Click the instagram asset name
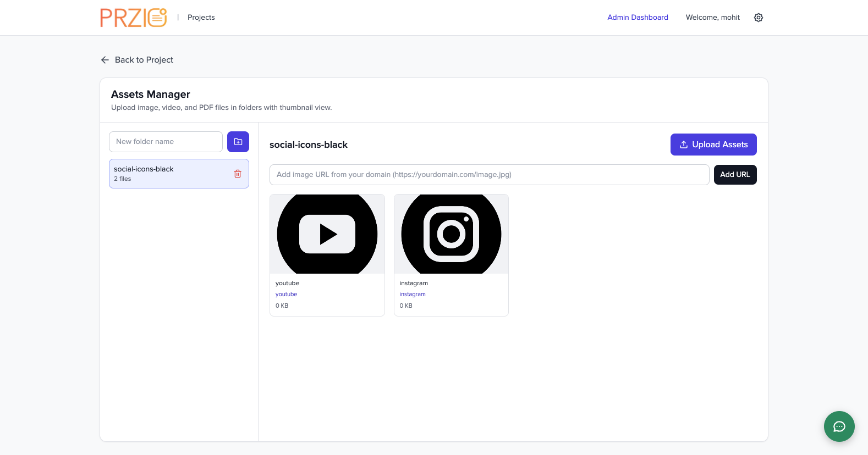Screen dimensions: 868x455 414,284
